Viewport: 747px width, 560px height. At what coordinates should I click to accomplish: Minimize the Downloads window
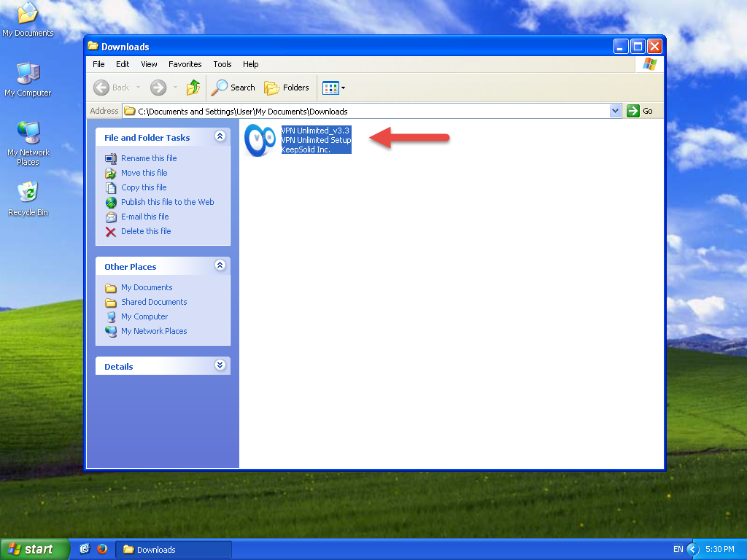(620, 46)
